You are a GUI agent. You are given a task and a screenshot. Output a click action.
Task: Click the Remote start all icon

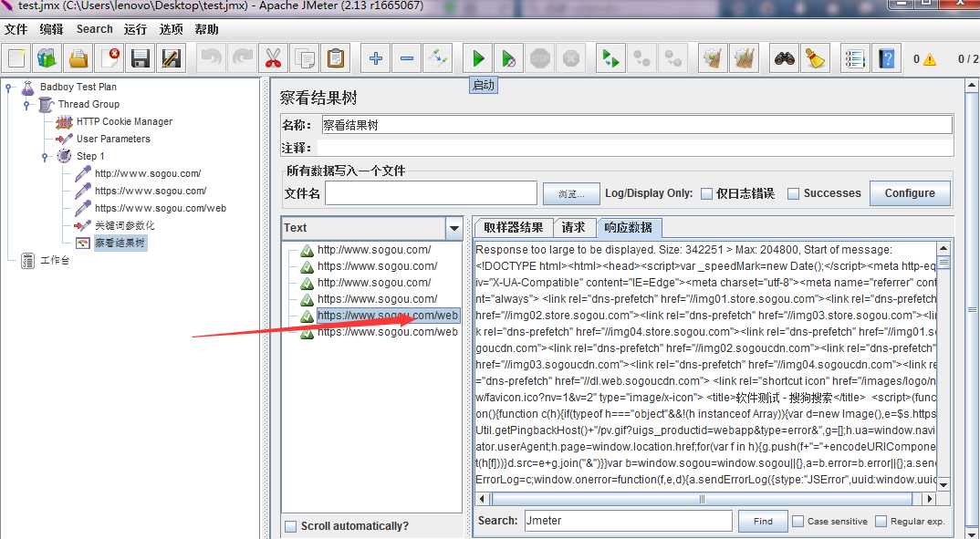pyautogui.click(x=610, y=58)
